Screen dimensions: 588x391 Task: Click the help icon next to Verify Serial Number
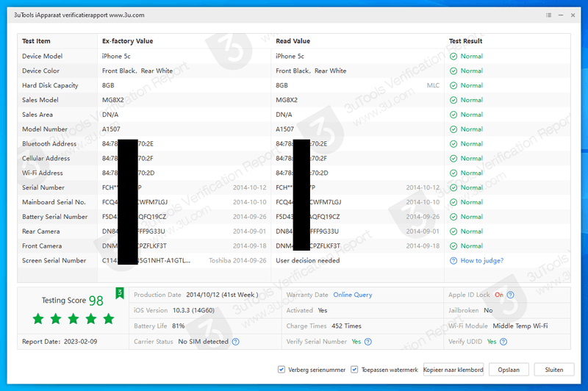pyautogui.click(x=368, y=342)
